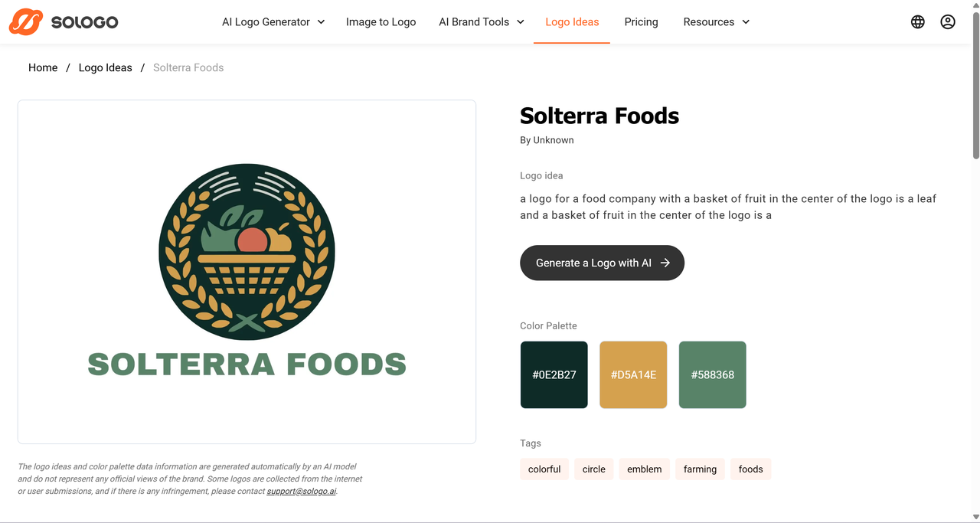Click the Logo Ideas breadcrumb link

[x=106, y=67]
